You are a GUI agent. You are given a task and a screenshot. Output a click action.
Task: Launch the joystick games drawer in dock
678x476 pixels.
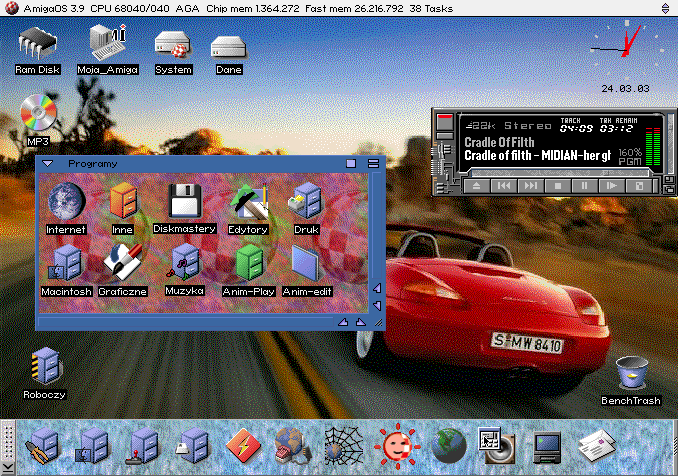pyautogui.click(x=143, y=447)
